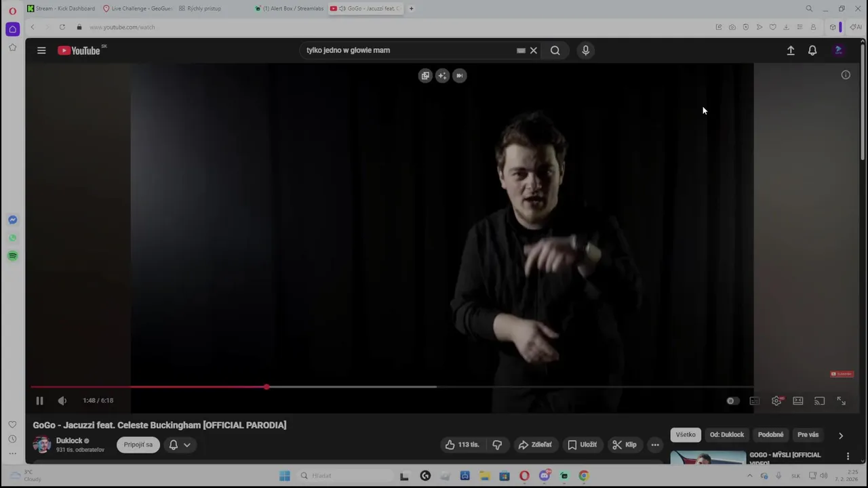Switch to the Stream - Kick Dashboard tab
Screen dimensions: 868x488
pos(62,8)
